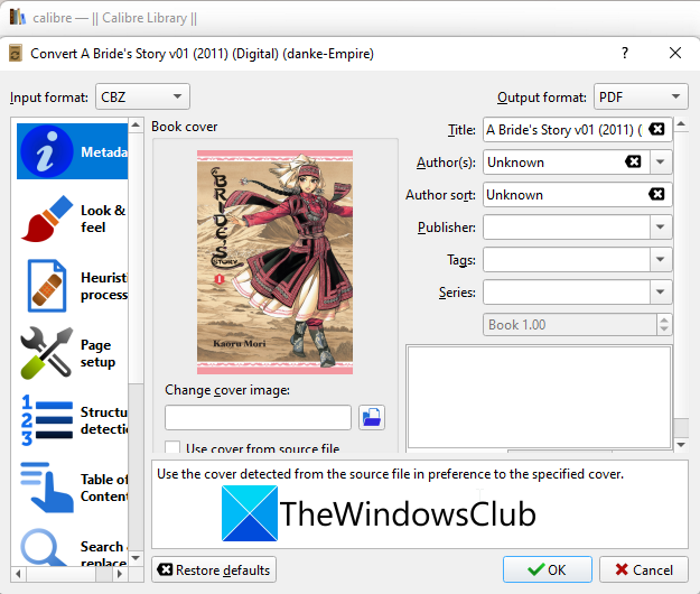The height and width of the screenshot is (594, 700).
Task: Click the book cover thumbnail
Action: [x=275, y=262]
